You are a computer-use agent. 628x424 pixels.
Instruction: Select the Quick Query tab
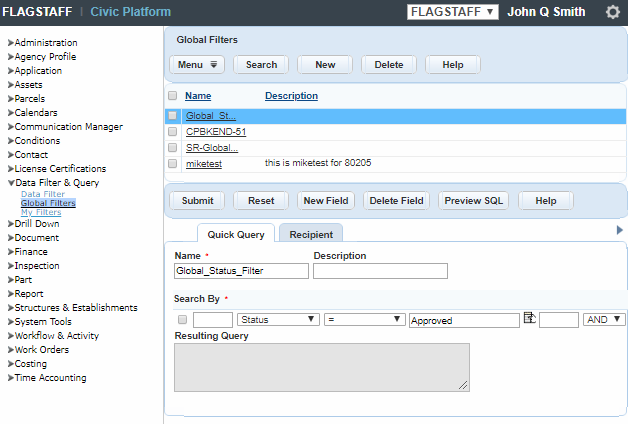235,234
